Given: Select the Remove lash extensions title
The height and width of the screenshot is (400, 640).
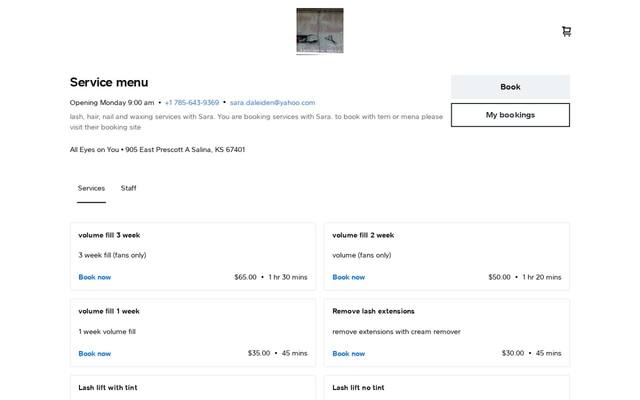Looking at the screenshot, I should click(373, 311).
